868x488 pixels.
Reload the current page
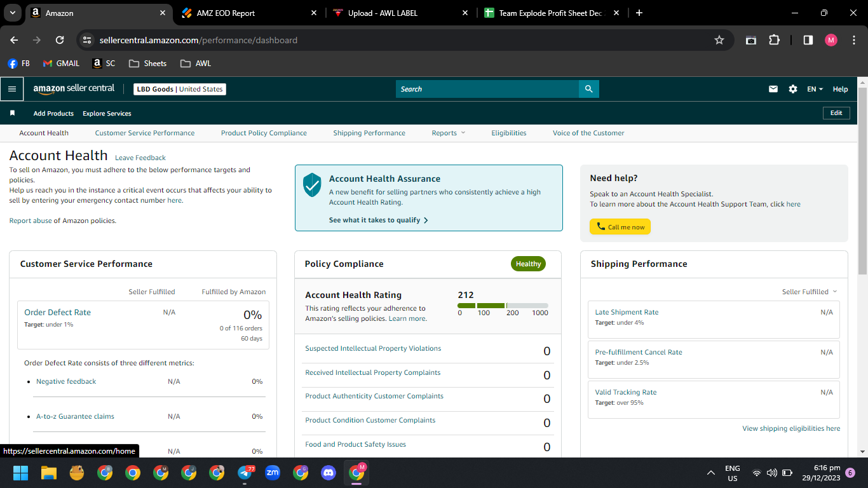coord(60,40)
